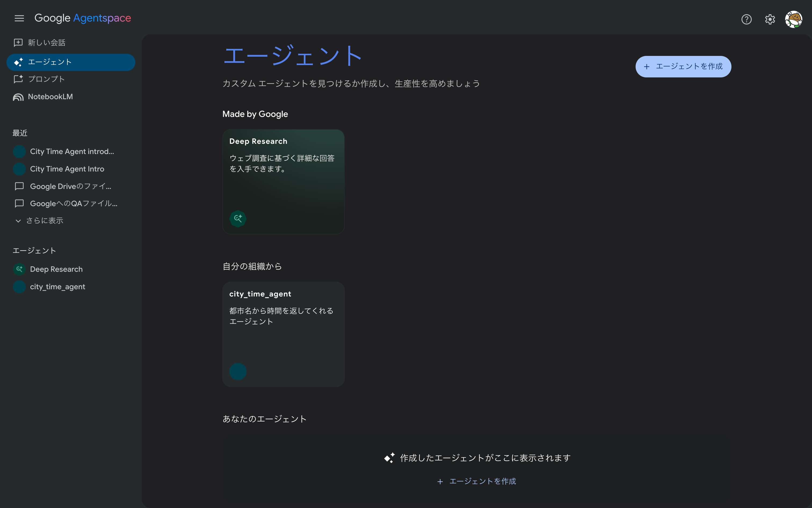
Task: Open the GoogleへのQAファイル… conversation
Action: click(71, 204)
